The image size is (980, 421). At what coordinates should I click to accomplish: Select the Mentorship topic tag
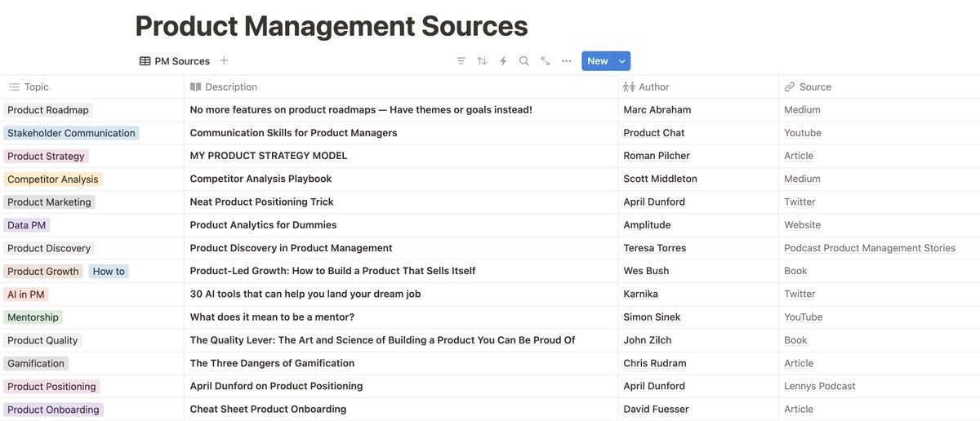tap(33, 317)
